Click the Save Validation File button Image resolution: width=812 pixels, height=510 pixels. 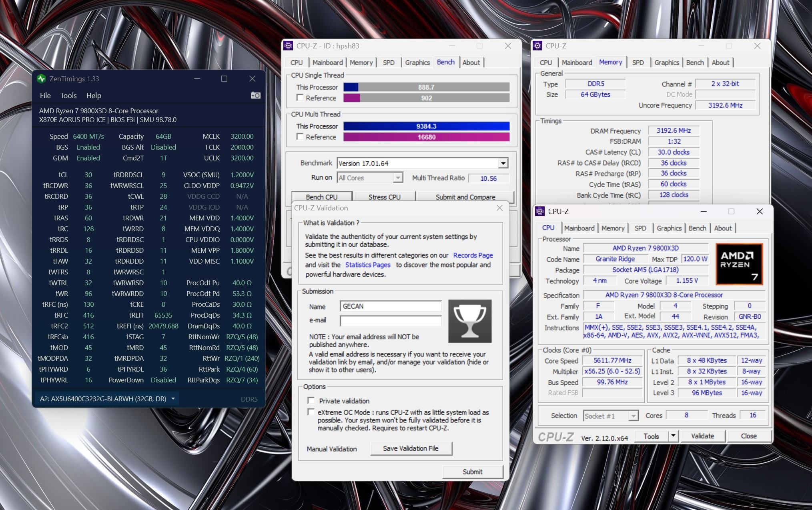tap(411, 448)
